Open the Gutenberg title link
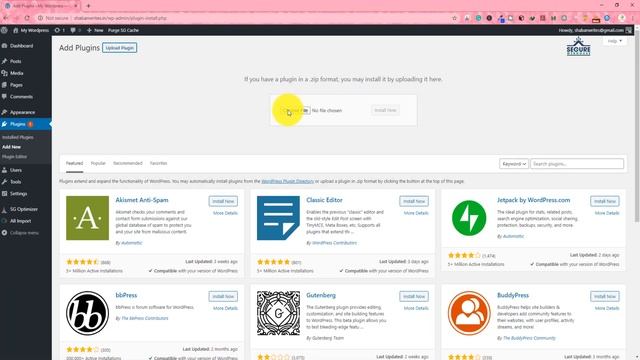The width and height of the screenshot is (640, 360). 321,295
